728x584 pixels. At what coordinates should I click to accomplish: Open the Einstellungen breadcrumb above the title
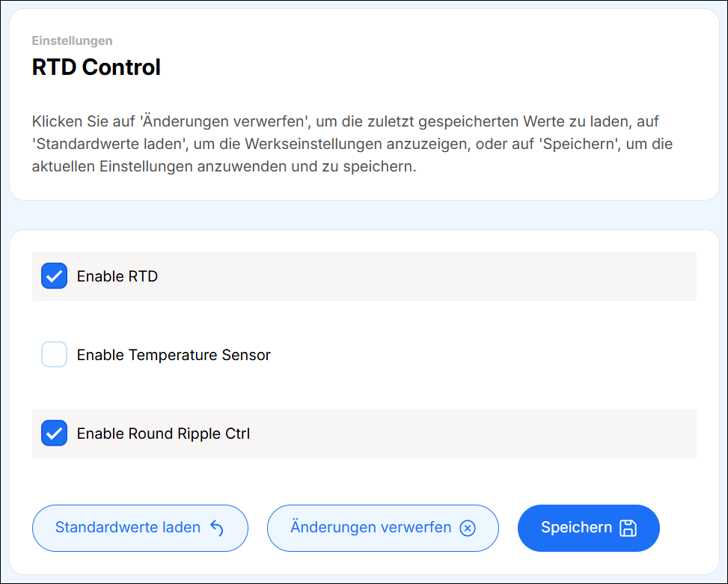click(x=72, y=40)
